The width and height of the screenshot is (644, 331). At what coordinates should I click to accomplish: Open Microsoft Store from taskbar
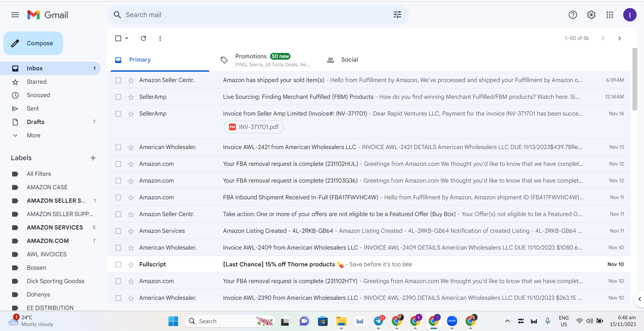[323, 321]
